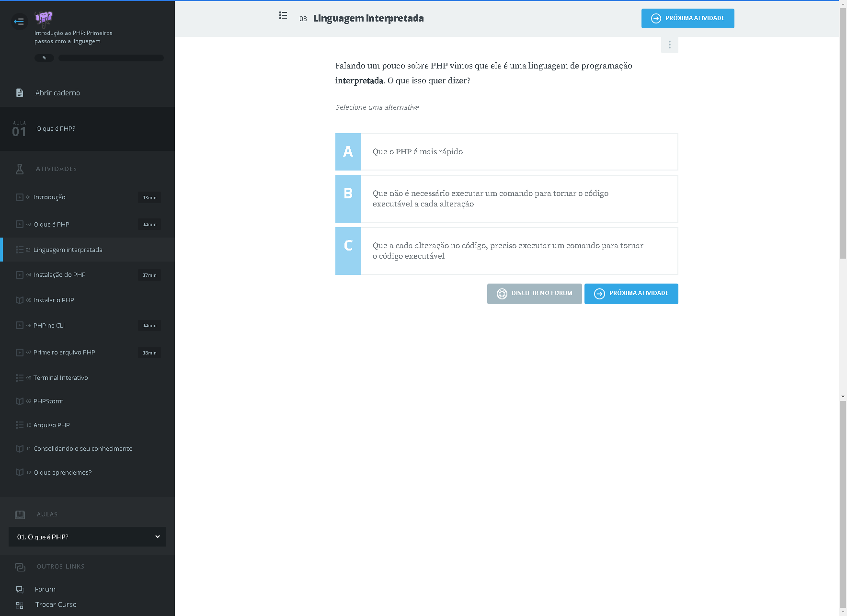The height and width of the screenshot is (616, 847).
Task: Click the PHP course elephant logo
Action: (x=44, y=18)
